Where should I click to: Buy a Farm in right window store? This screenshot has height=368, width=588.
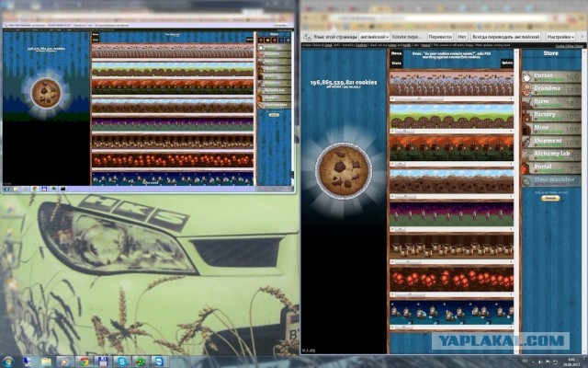coord(551,103)
